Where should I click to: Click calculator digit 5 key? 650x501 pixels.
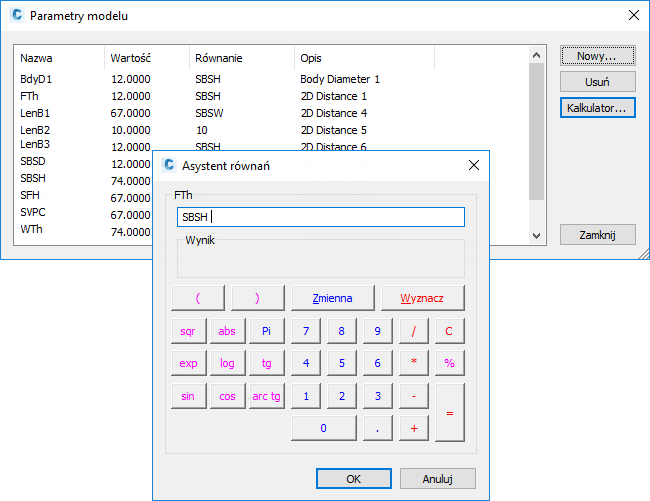click(342, 363)
